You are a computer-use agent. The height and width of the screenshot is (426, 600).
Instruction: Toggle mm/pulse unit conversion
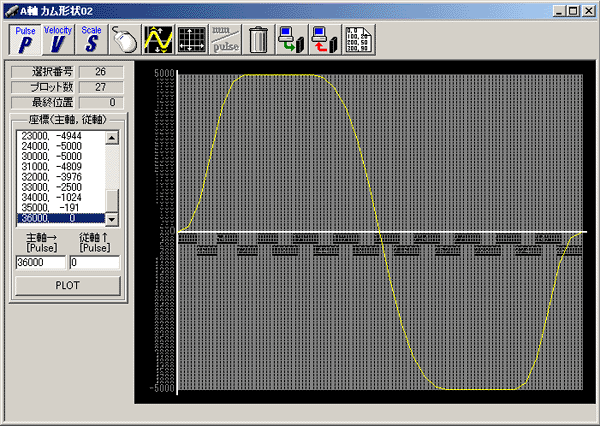point(225,39)
